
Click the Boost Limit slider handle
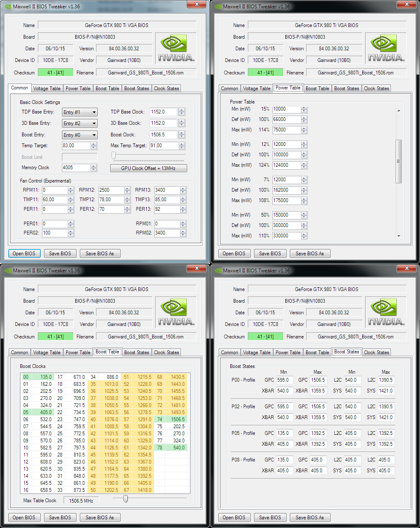(114, 155)
